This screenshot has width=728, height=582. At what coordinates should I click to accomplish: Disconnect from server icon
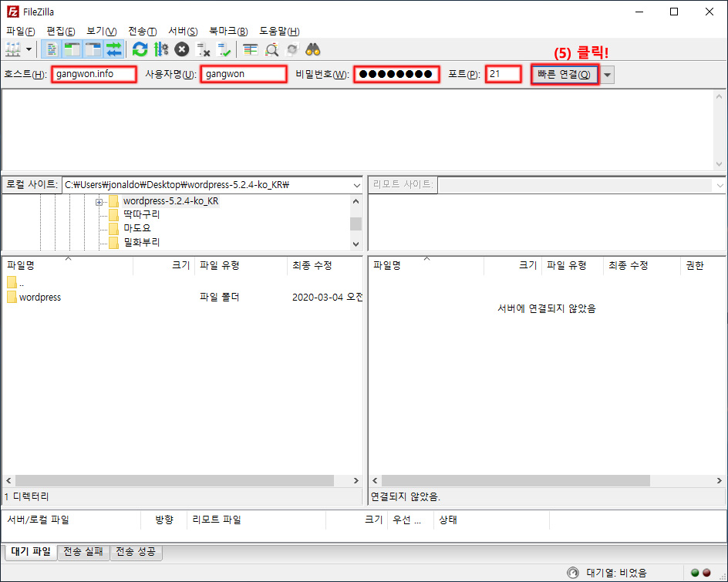coord(203,49)
